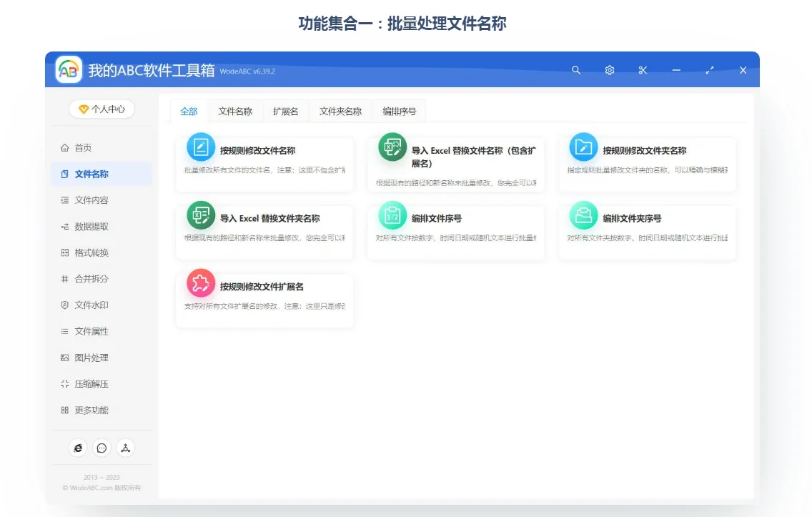Select the 文件夹名称 tab

tap(340, 112)
